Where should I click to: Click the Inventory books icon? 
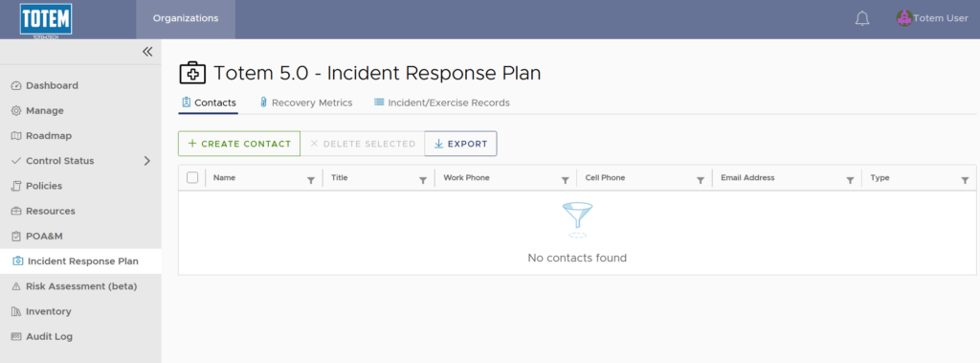pos(16,311)
